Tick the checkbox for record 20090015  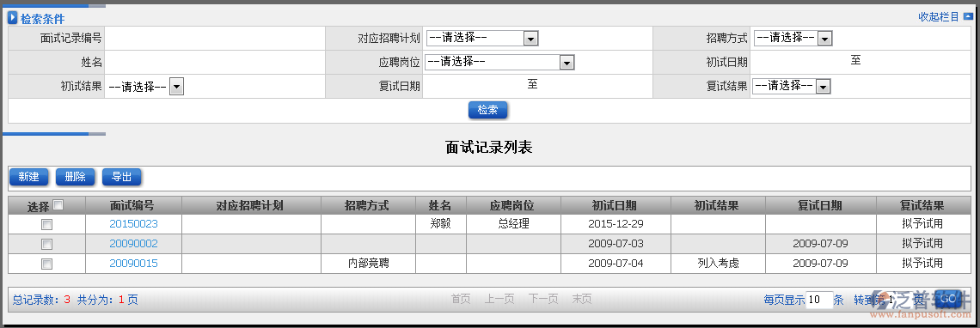click(46, 264)
